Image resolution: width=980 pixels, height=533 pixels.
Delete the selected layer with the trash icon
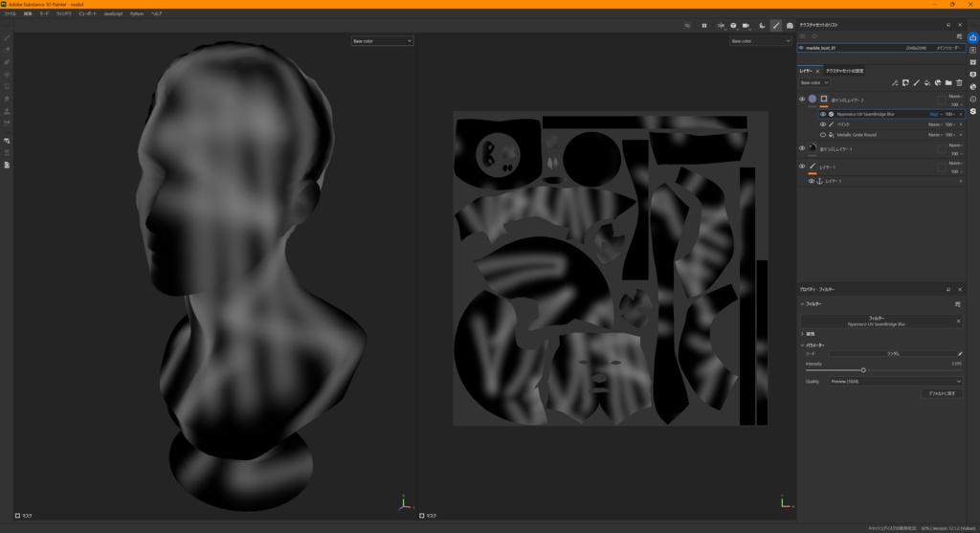coord(959,82)
